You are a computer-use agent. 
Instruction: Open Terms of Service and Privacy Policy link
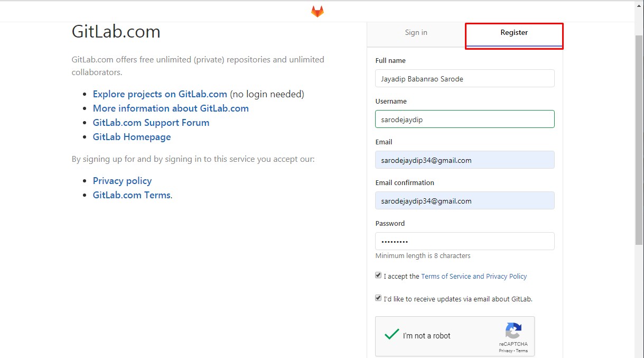pyautogui.click(x=474, y=277)
